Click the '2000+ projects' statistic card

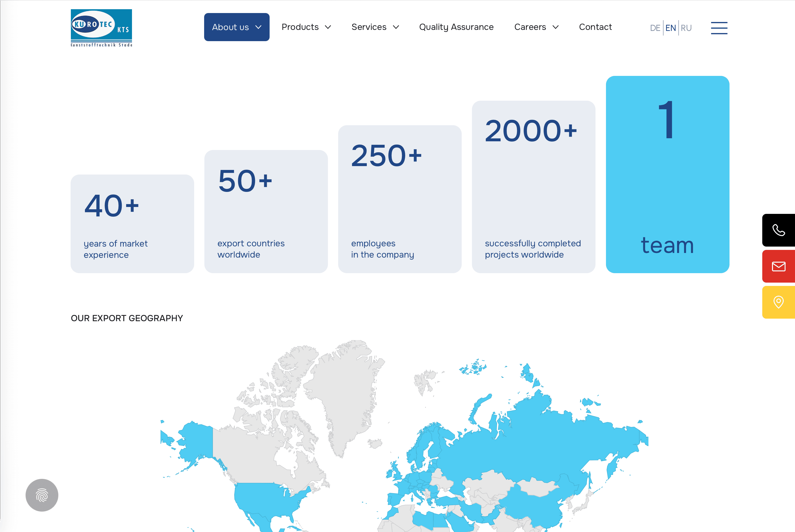(x=533, y=187)
